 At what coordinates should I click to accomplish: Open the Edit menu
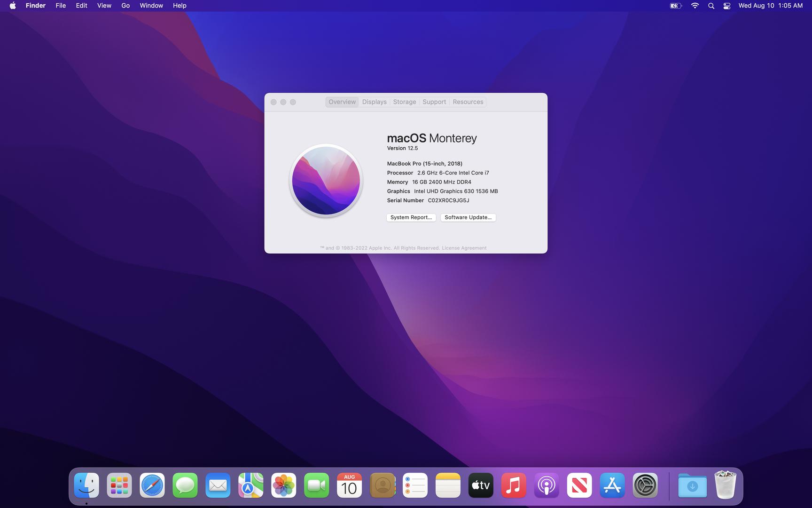(82, 6)
